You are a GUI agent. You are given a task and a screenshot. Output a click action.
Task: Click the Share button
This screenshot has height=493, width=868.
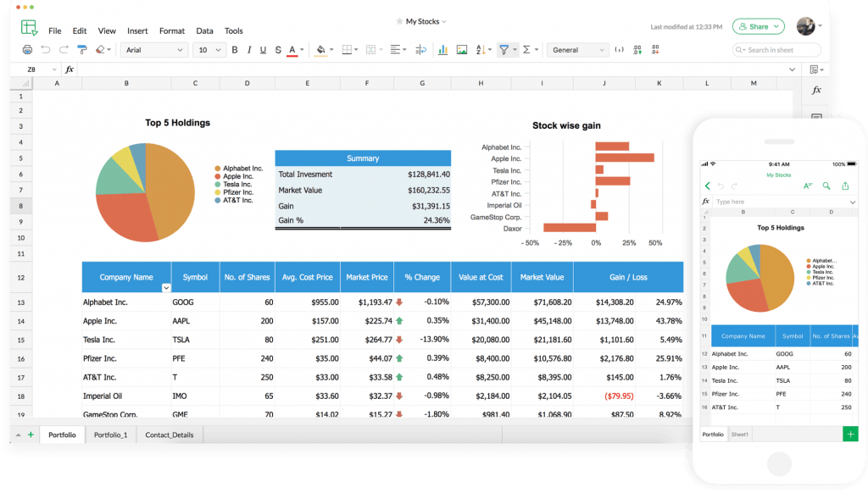pos(757,26)
